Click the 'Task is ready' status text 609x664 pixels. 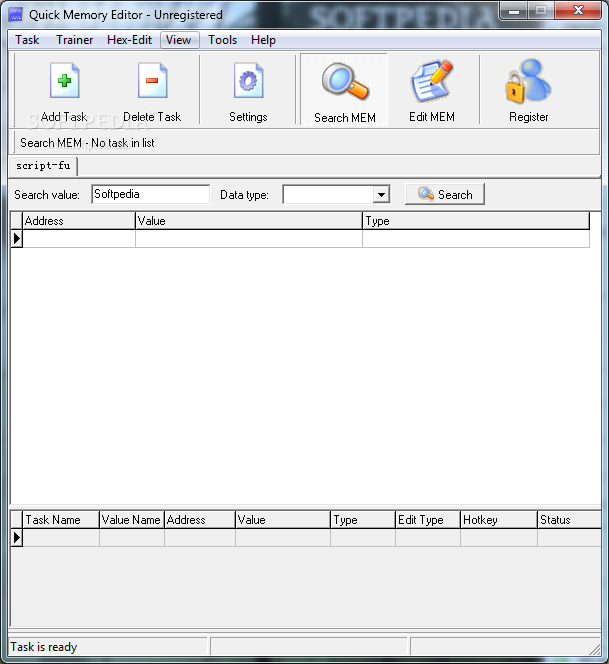pyautogui.click(x=44, y=647)
